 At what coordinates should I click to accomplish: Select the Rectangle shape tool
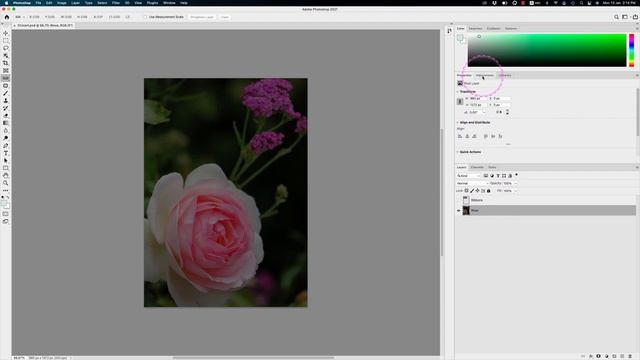[6, 168]
